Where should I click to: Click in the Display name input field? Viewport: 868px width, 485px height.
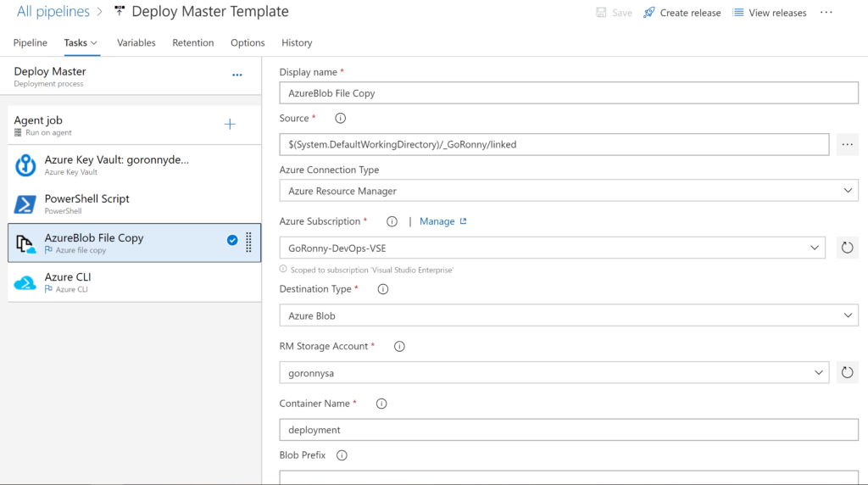(569, 93)
